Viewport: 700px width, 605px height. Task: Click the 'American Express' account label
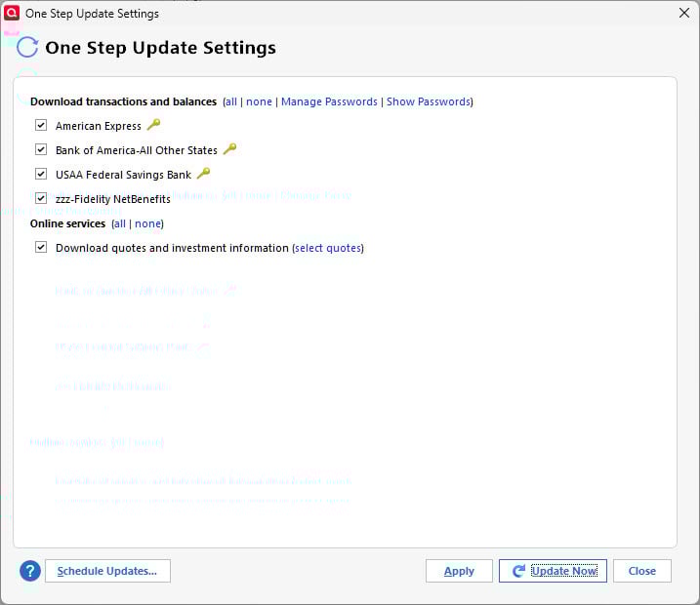(x=99, y=126)
